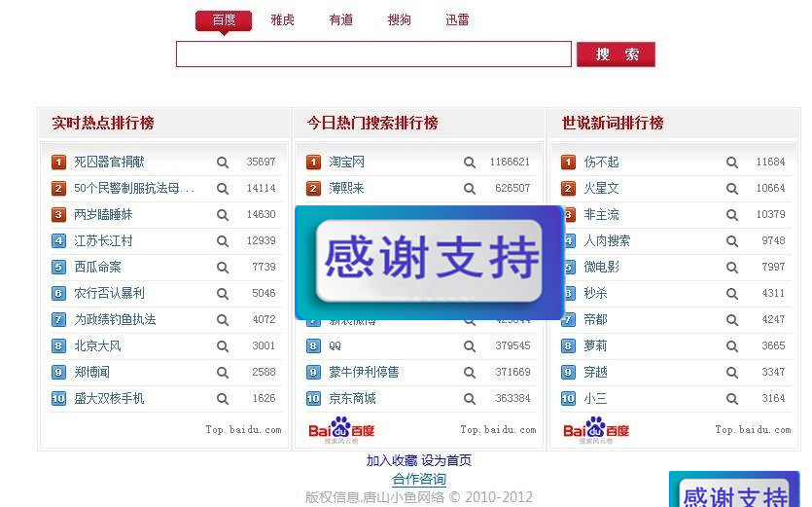Open the 死囚器官捐献 hot topic
Viewport: 812px width, 507px height.
click(109, 162)
